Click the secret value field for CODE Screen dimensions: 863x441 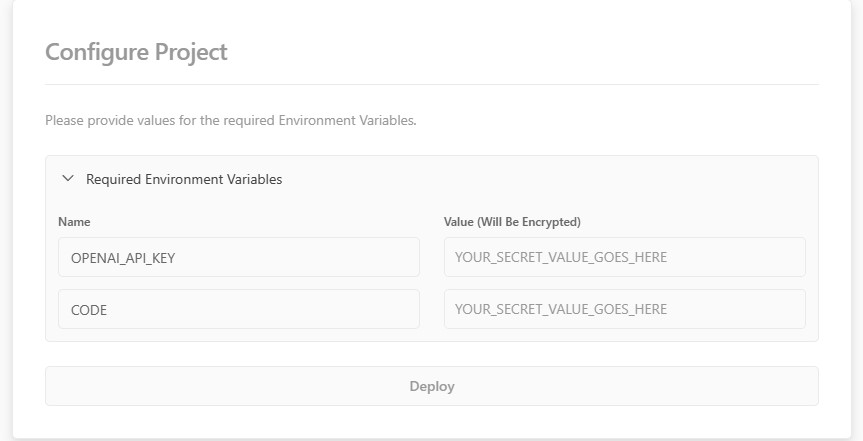(624, 309)
